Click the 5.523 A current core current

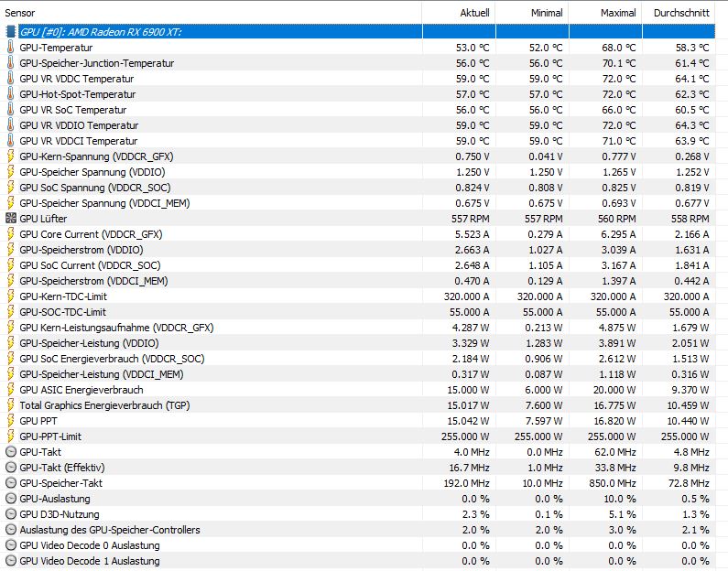(x=473, y=234)
